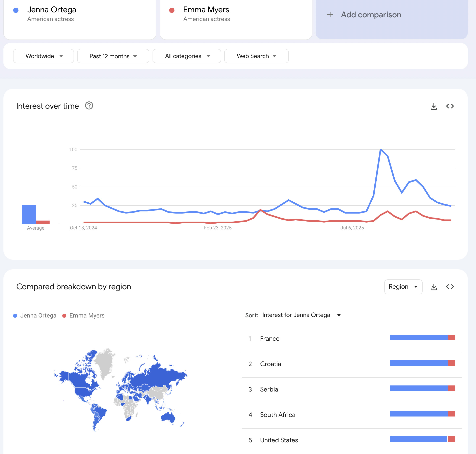The height and width of the screenshot is (454, 476).
Task: Embed the Compared breakdown by region chart
Action: click(450, 287)
